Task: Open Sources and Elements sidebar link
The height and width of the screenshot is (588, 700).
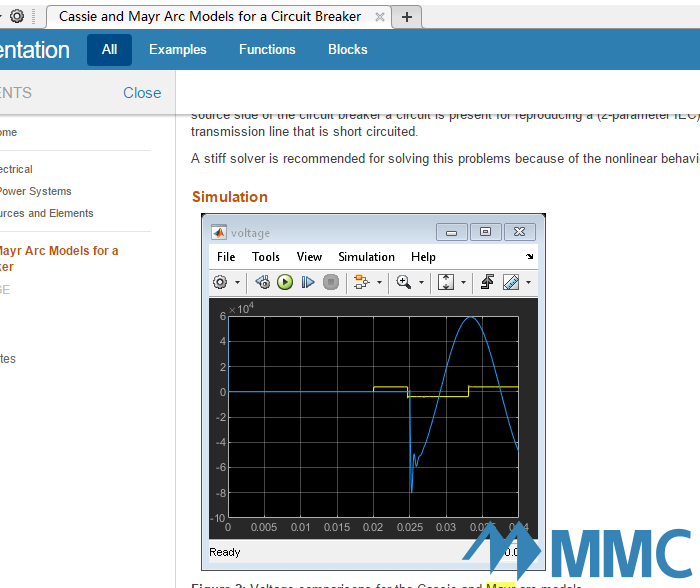Action: pos(46,213)
